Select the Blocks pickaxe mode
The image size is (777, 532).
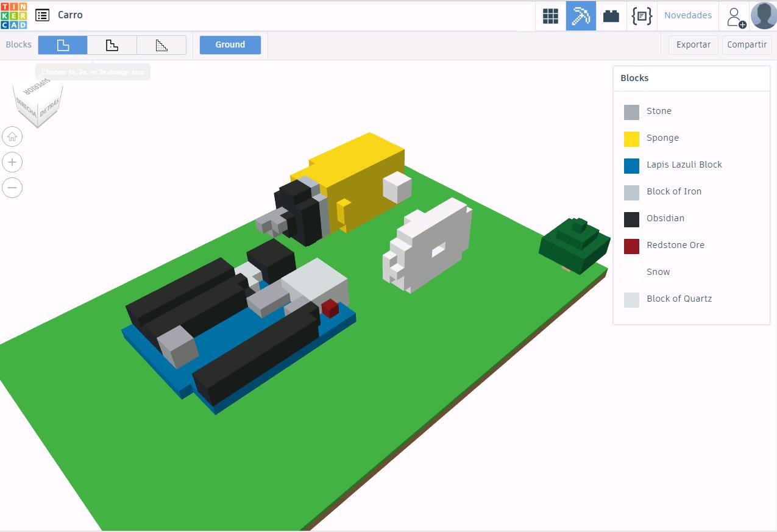[x=581, y=16]
